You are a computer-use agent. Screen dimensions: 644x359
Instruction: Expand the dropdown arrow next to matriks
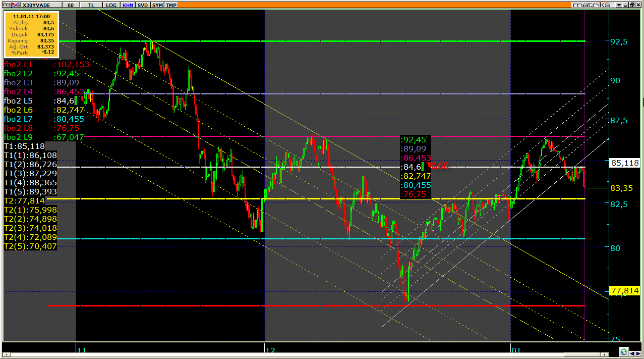pos(619,5)
